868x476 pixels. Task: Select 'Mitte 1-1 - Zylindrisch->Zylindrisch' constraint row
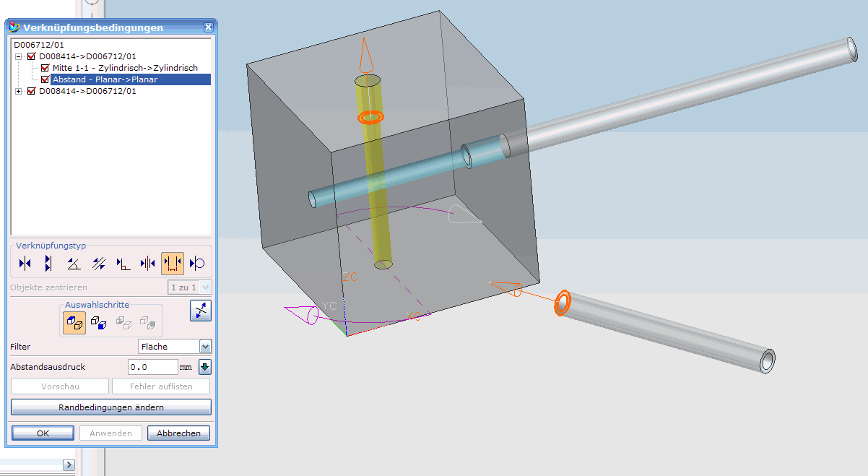click(125, 68)
